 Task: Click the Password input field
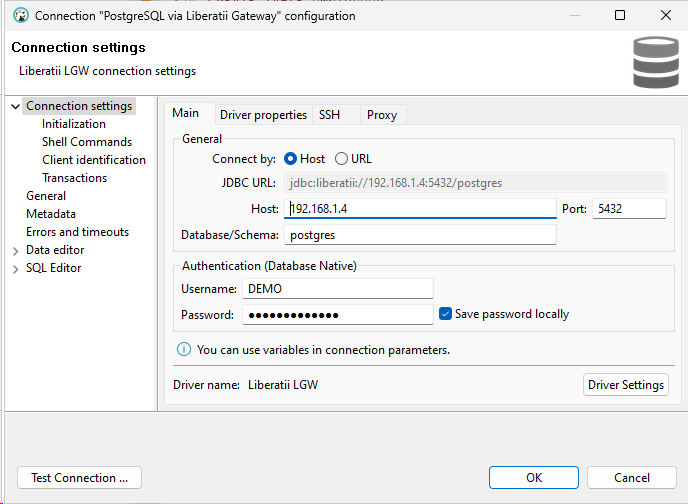click(x=338, y=315)
